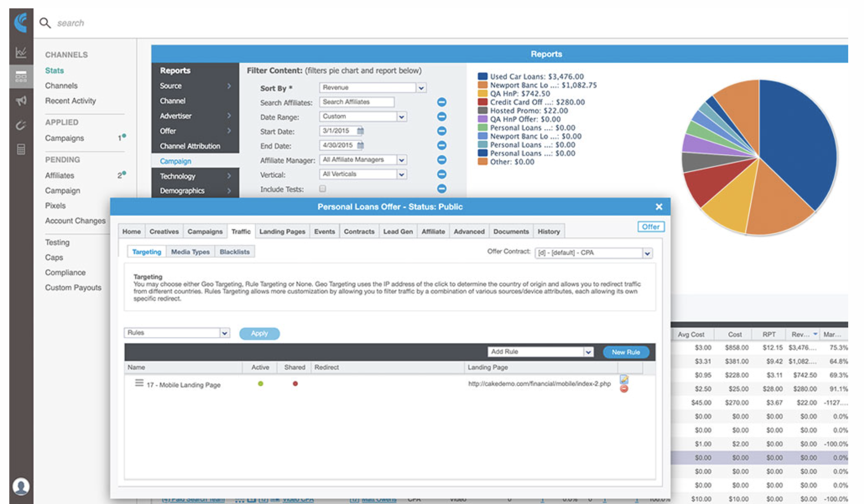
Task: Click the New Rule button
Action: [625, 352]
